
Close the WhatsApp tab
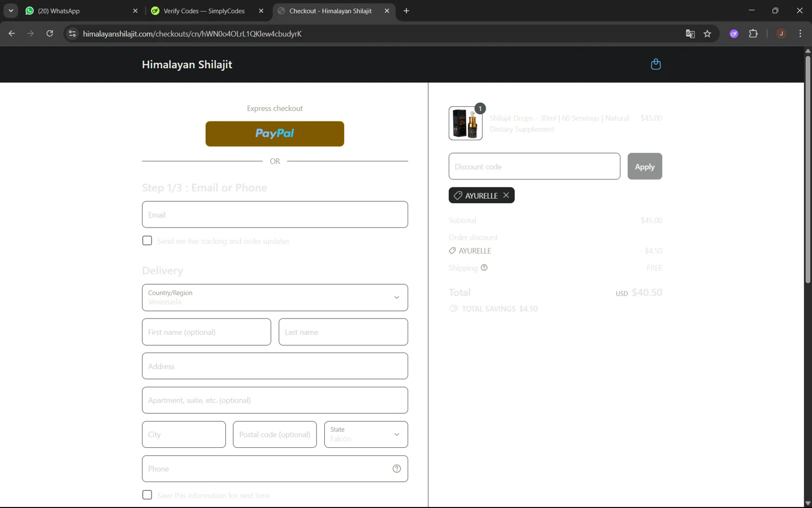135,11
